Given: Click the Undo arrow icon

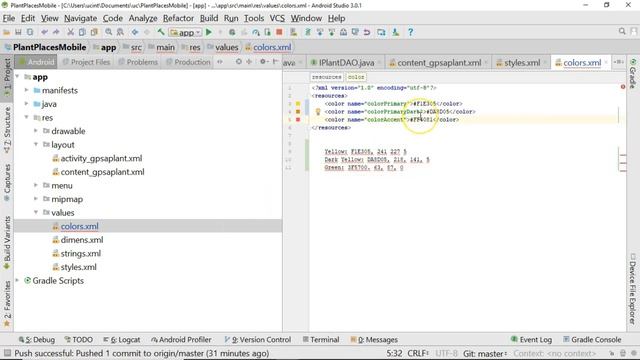Looking at the screenshot, I should pyautogui.click(x=44, y=32).
